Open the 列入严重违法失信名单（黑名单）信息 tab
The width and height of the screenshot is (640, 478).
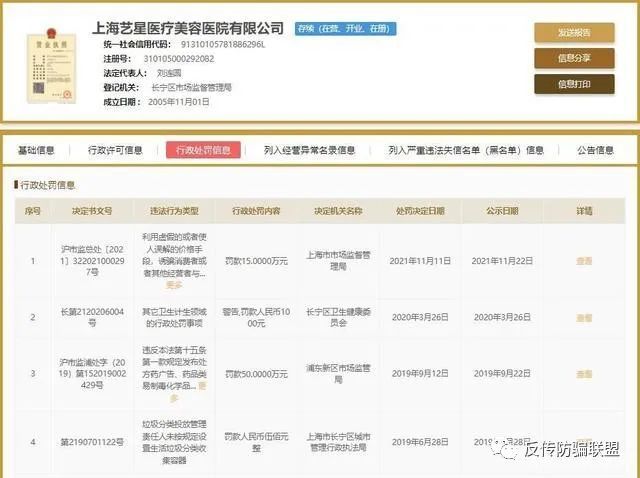(466, 150)
